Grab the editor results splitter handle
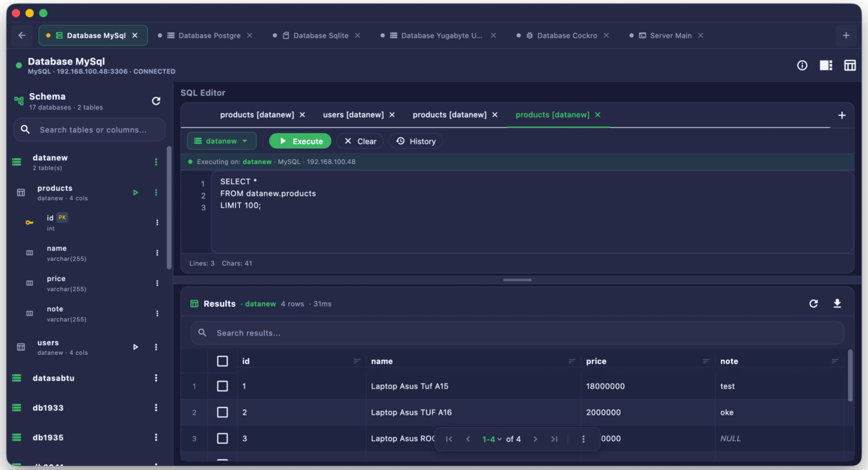 tap(517, 280)
